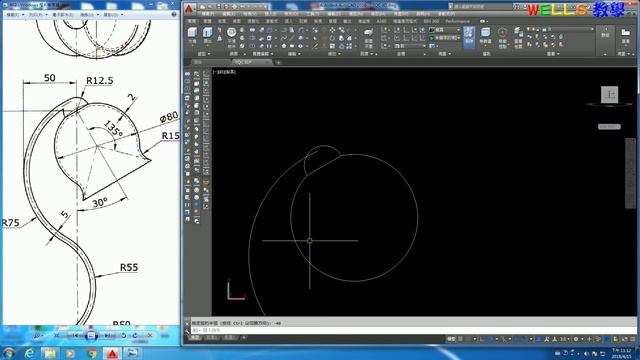640x360 pixels.
Task: Add a new layout with plus button
Action: click(244, 338)
